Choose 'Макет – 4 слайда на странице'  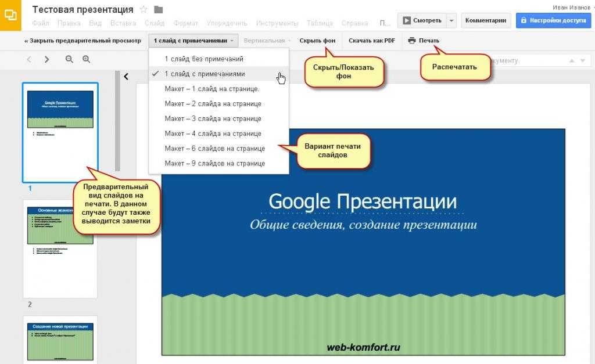click(x=218, y=134)
